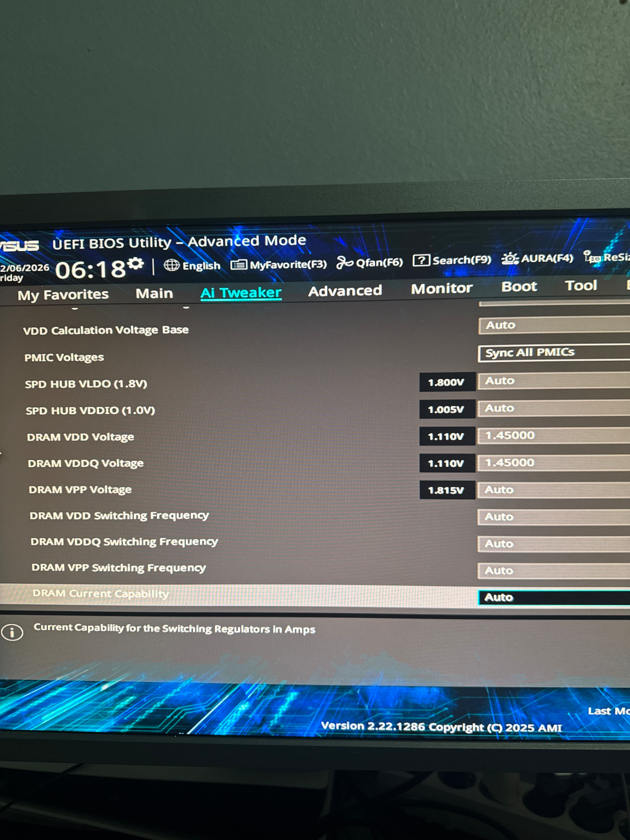This screenshot has height=840, width=630.
Task: Click the globe language icon
Action: point(171,265)
